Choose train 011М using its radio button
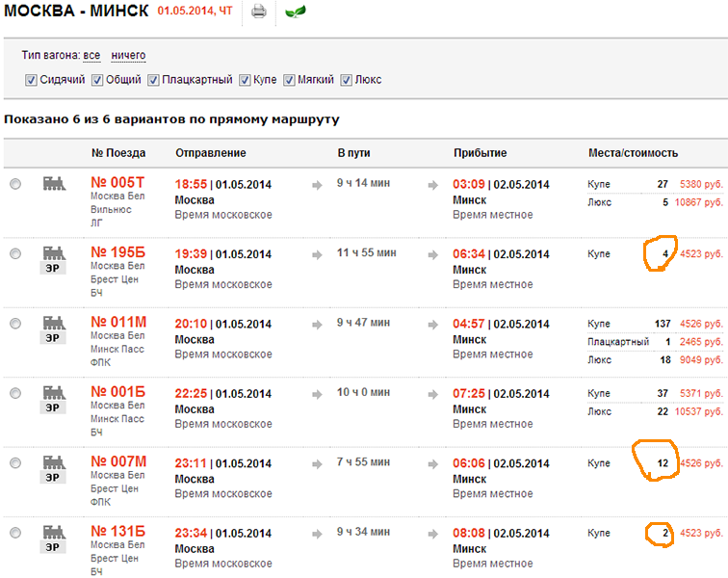The image size is (728, 578). (15, 324)
